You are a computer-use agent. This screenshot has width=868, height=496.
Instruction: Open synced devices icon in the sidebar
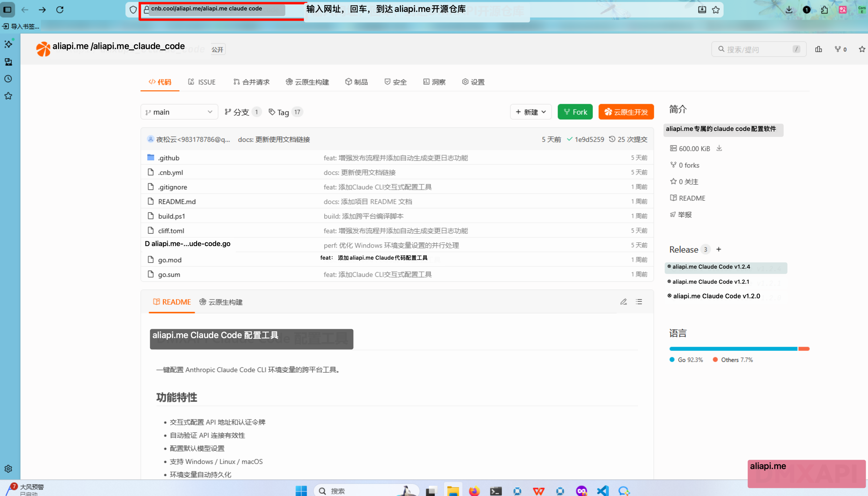pos(9,62)
